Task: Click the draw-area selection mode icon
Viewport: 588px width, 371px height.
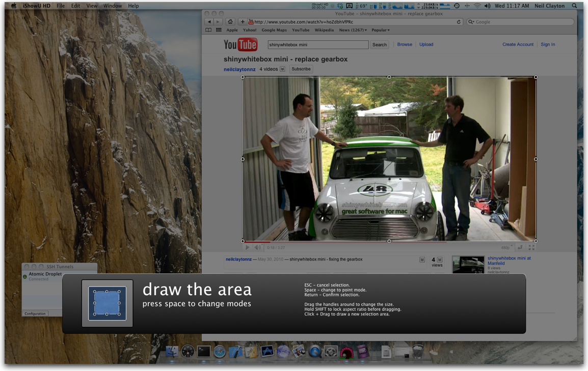Action: coord(107,303)
